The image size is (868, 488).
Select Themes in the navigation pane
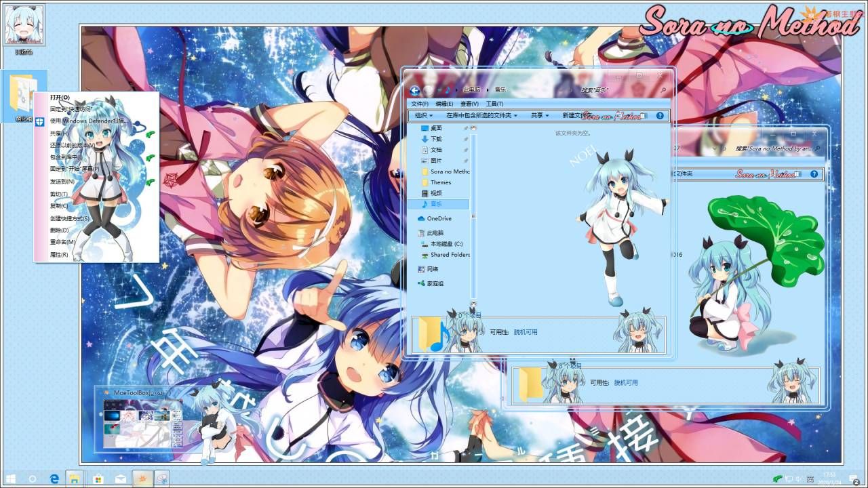click(441, 182)
